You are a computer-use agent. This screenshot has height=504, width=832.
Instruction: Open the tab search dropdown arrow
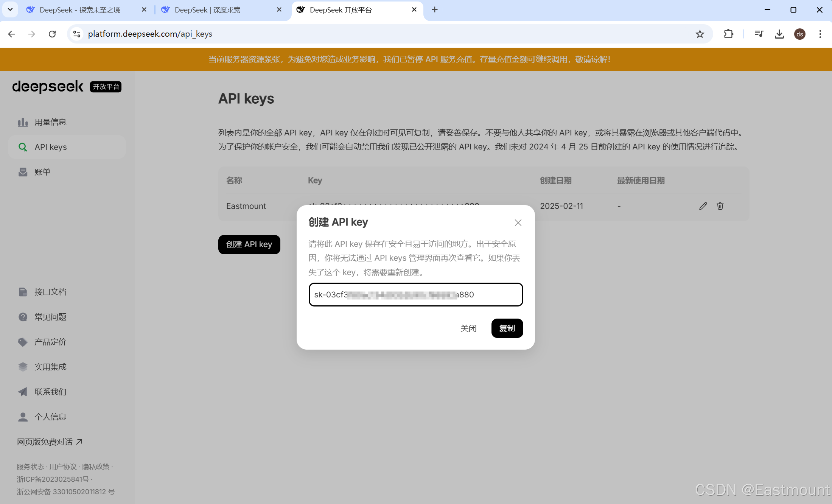(x=10, y=9)
